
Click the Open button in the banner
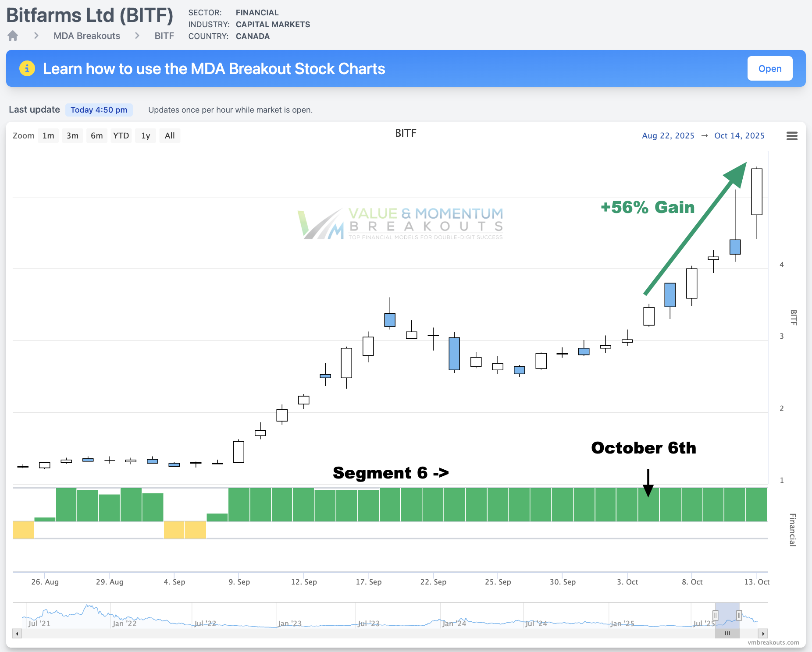tap(770, 68)
